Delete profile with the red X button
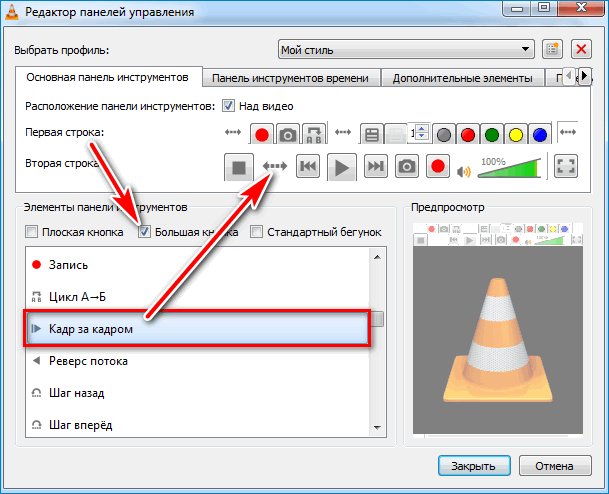This screenshot has height=494, width=609. (581, 49)
